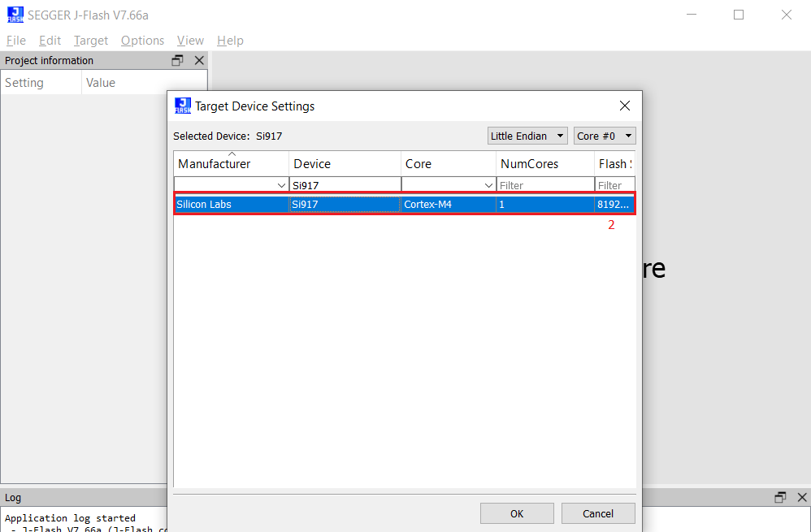Screen dimensions: 811x532
Task: Undock the Log panel
Action: click(780, 497)
